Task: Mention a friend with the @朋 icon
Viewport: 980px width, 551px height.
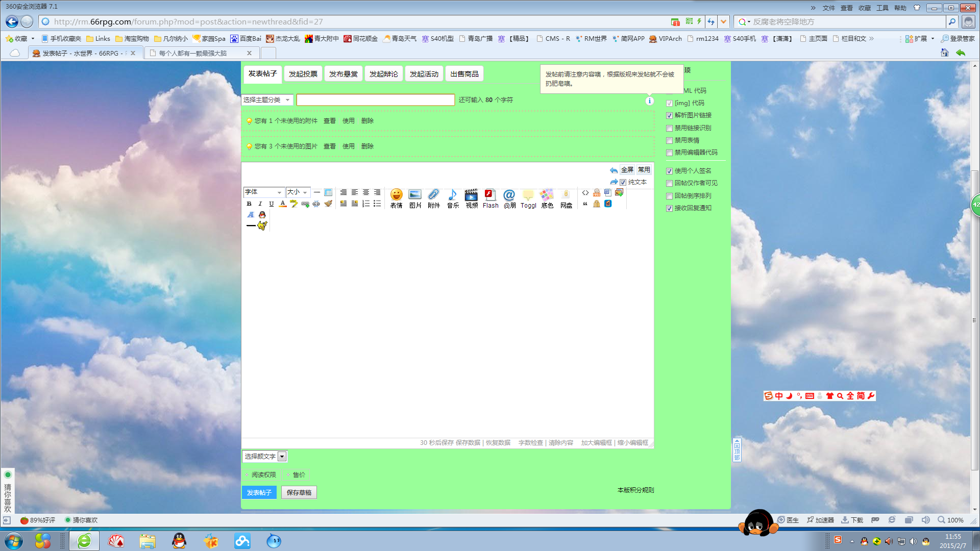Action: (x=509, y=198)
